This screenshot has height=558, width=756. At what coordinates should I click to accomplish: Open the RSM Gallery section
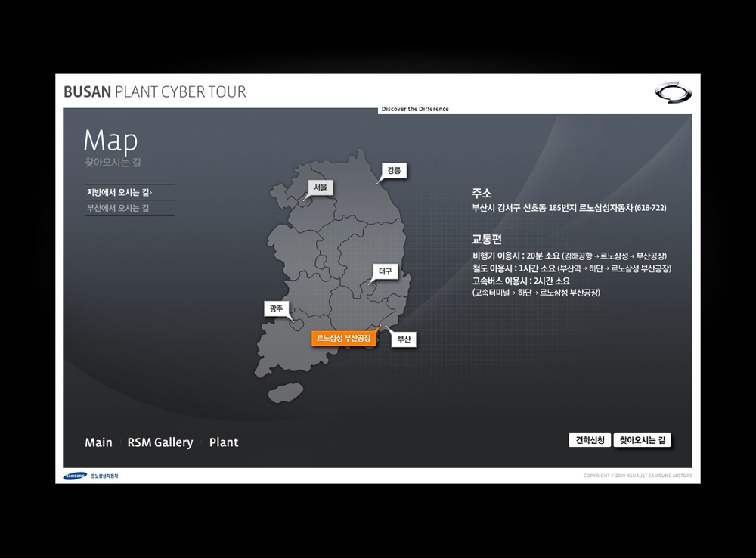click(x=160, y=442)
